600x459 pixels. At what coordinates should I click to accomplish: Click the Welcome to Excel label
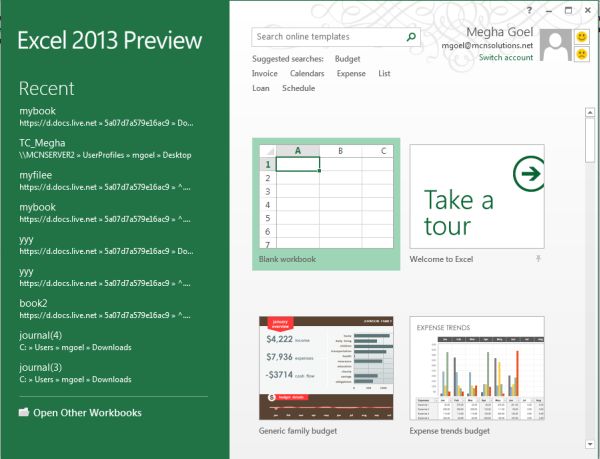point(441,259)
